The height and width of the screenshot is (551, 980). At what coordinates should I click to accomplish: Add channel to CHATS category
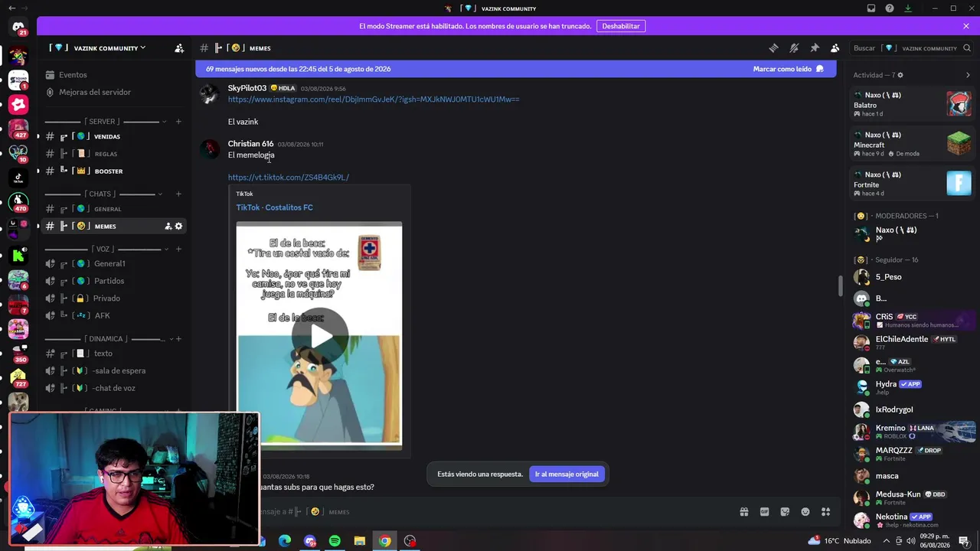178,194
